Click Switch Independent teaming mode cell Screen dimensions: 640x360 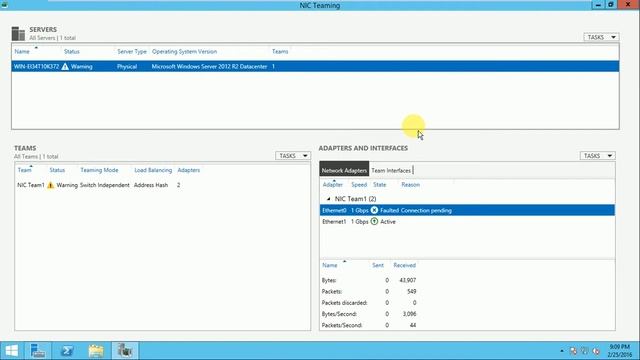[x=104, y=185]
